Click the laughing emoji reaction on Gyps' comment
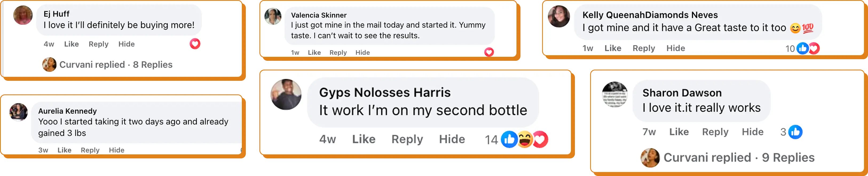 (x=525, y=139)
